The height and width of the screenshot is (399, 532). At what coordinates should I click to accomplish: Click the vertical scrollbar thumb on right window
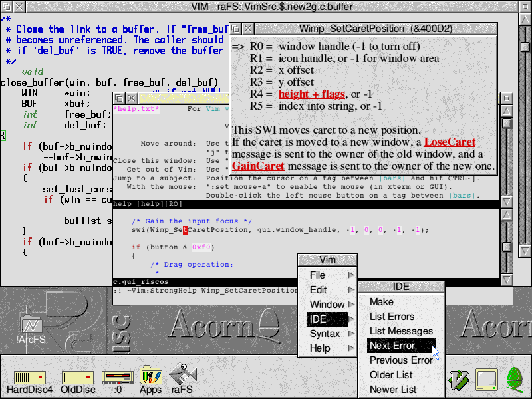tap(507, 124)
